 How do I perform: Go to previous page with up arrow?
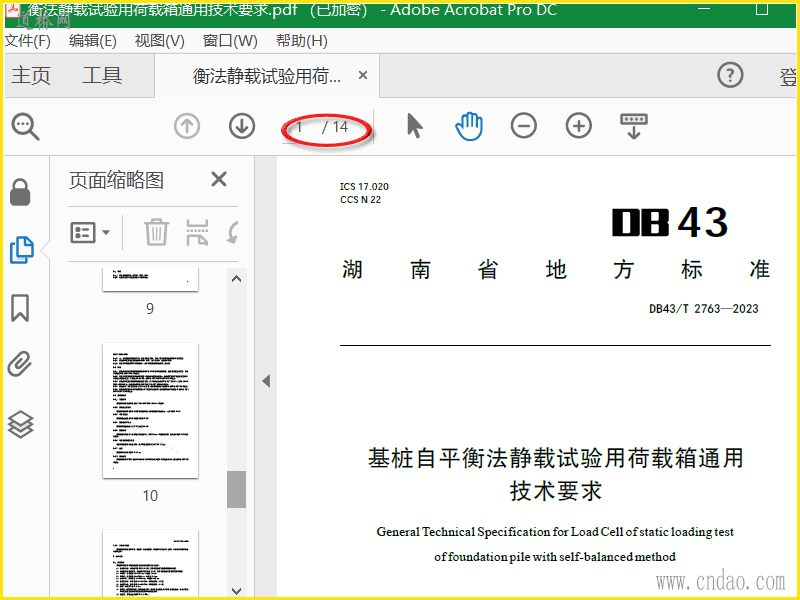tap(187, 126)
